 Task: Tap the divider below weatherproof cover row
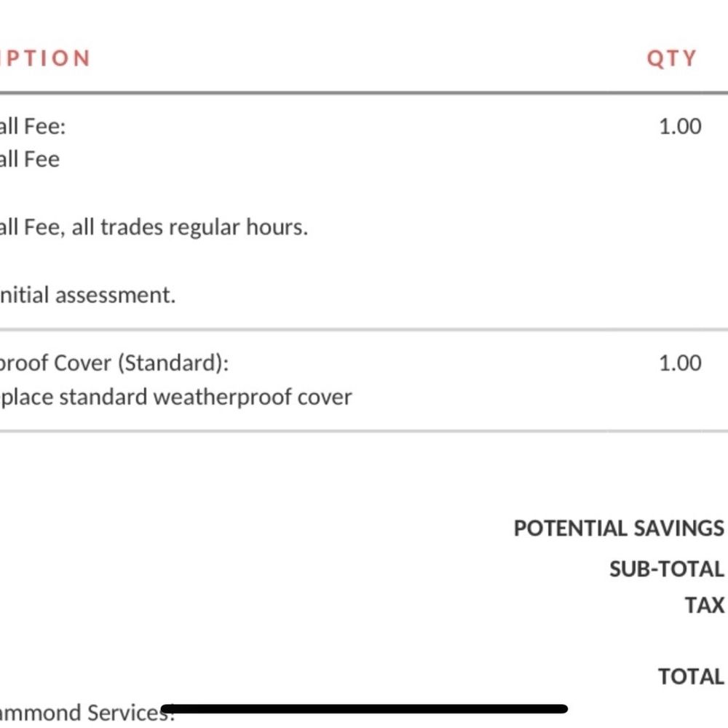coord(364,431)
